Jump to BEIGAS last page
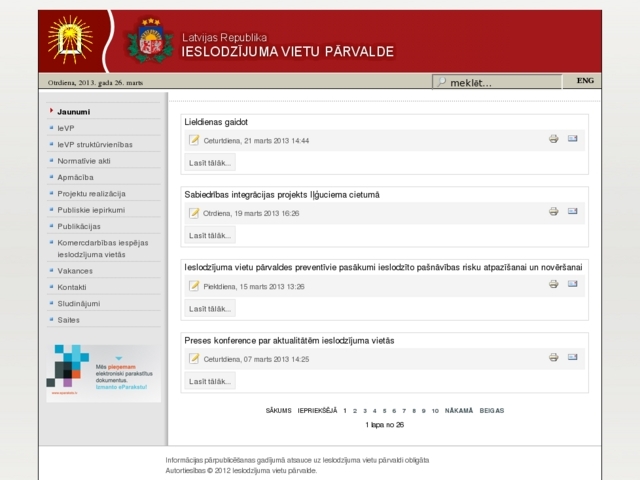This screenshot has height=480, width=640. coord(492,411)
